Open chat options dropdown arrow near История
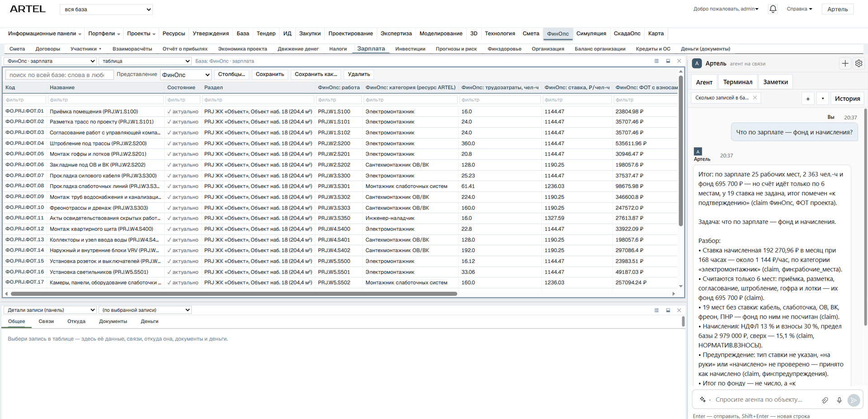 [x=823, y=98]
